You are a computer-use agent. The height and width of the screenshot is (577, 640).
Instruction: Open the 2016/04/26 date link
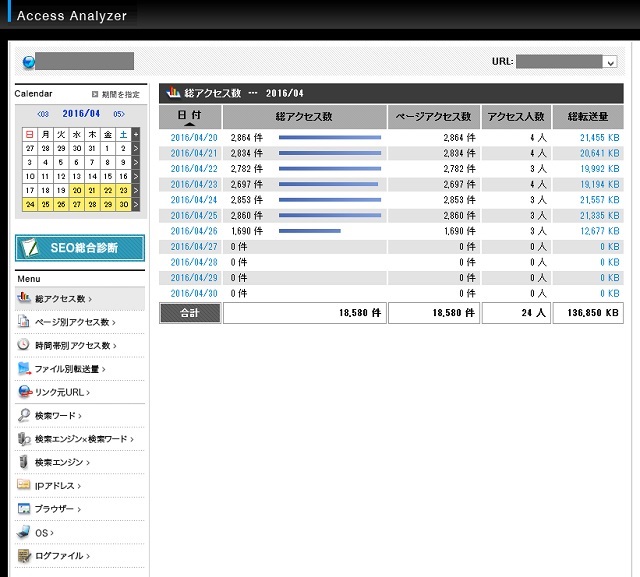coord(194,231)
